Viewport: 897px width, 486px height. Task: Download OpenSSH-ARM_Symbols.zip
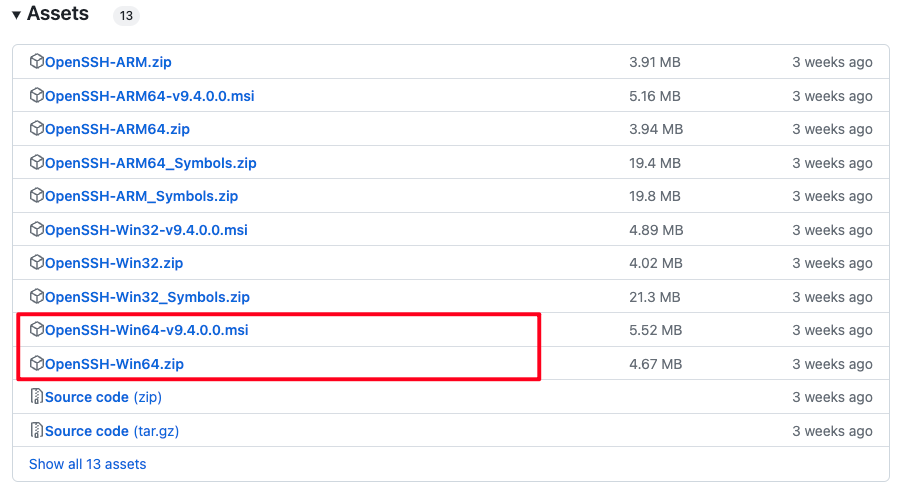pos(142,196)
